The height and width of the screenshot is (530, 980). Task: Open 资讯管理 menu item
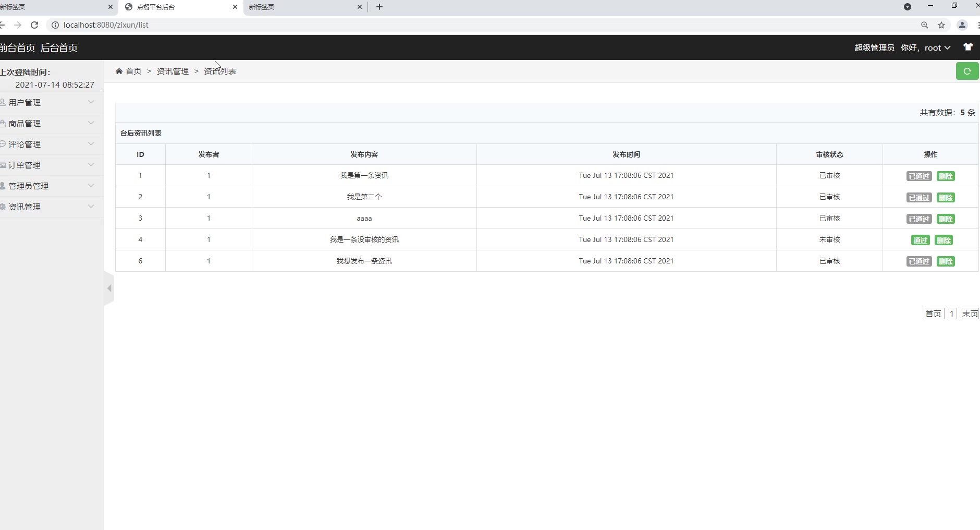tap(52, 207)
